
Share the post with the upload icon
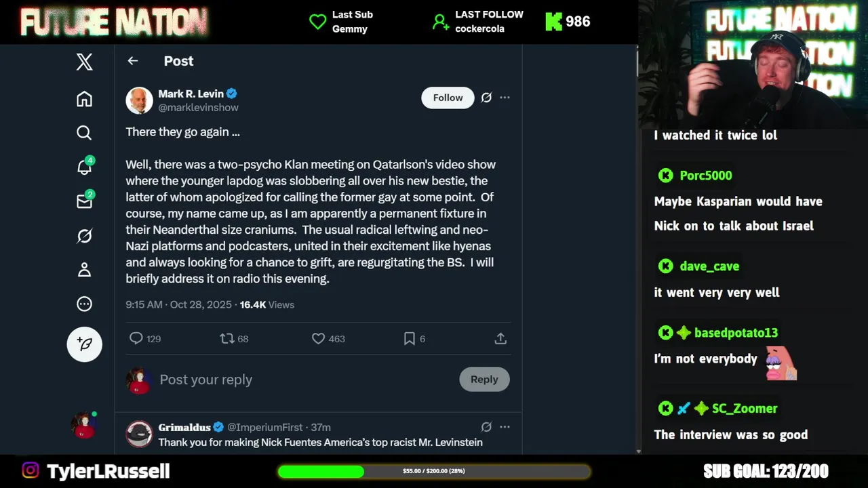click(x=500, y=338)
